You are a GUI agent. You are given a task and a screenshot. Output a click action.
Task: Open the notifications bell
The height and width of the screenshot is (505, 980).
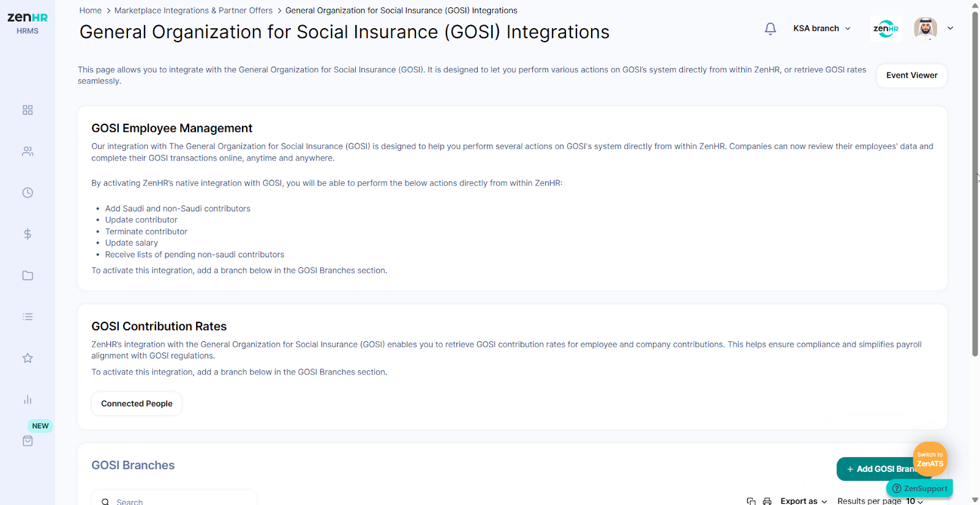771,29
